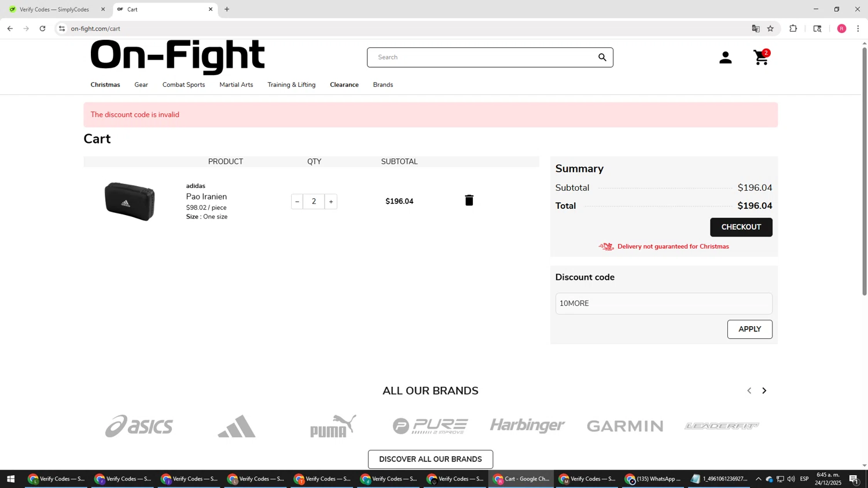Open the Training & Lifting menu
The height and width of the screenshot is (488, 868).
[x=292, y=84]
